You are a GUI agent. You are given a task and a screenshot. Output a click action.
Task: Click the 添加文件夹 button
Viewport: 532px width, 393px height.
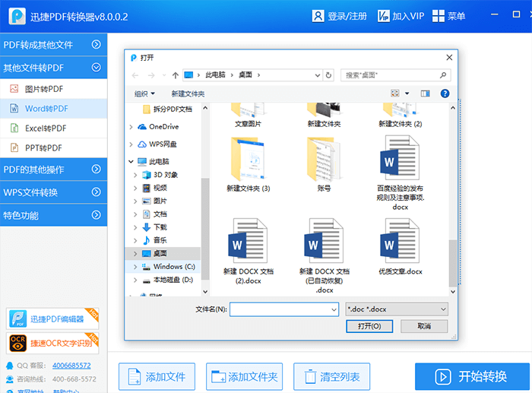click(x=244, y=377)
